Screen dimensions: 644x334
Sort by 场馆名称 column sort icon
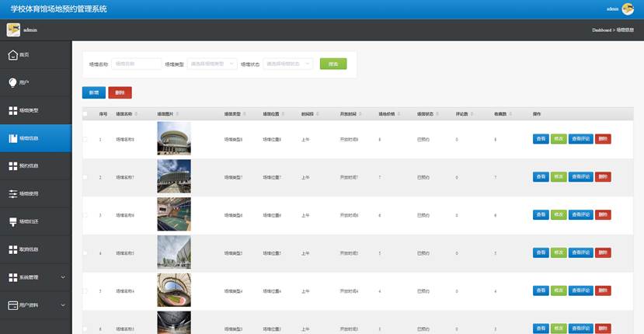(136, 114)
